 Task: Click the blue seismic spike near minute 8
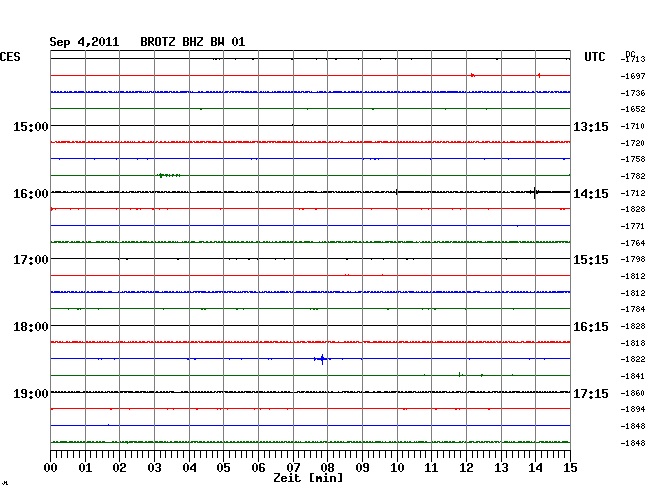pyautogui.click(x=322, y=358)
